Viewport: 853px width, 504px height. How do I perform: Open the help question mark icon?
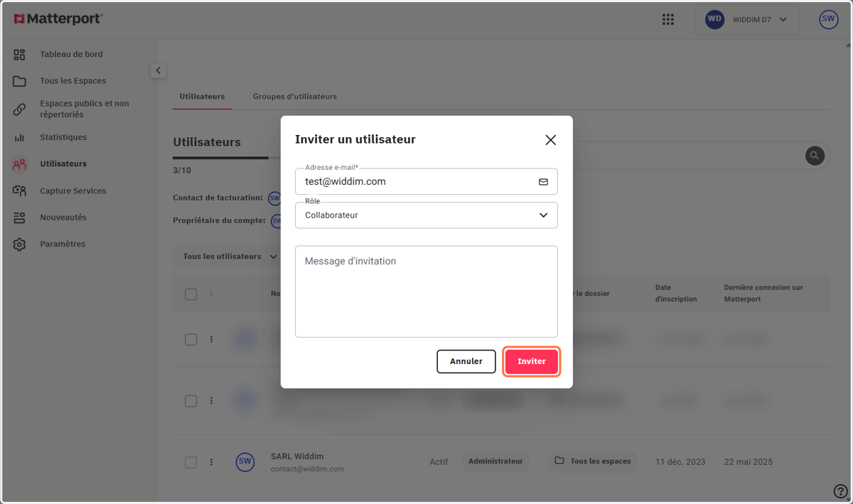[840, 491]
